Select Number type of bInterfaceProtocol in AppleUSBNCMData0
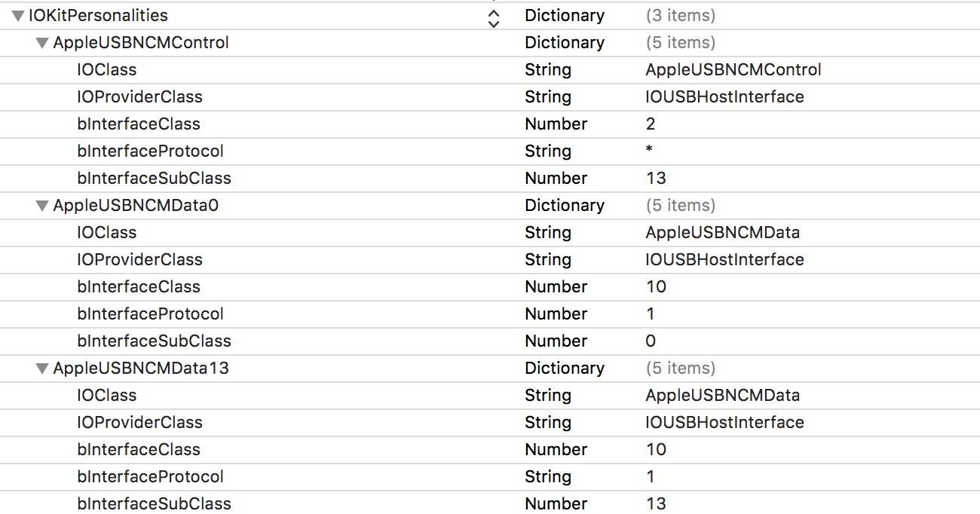This screenshot has width=980, height=514. (556, 314)
